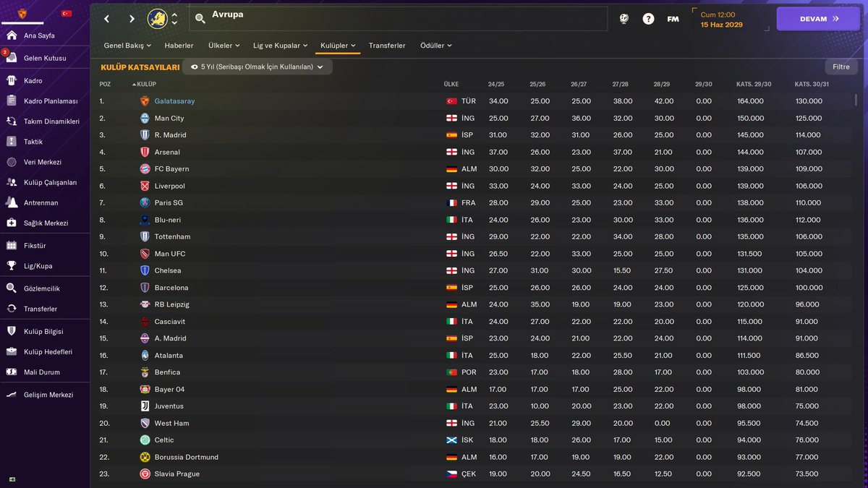The width and height of the screenshot is (868, 488).
Task: Sort by the KATS. 29/30 column header
Action: [754, 85]
